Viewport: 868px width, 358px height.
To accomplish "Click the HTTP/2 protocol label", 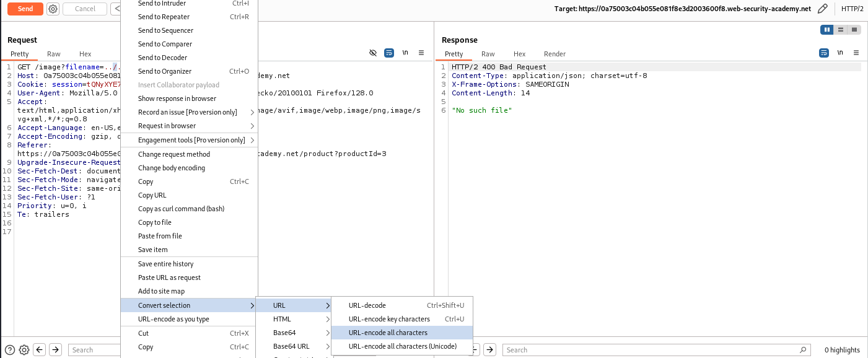I will (853, 9).
